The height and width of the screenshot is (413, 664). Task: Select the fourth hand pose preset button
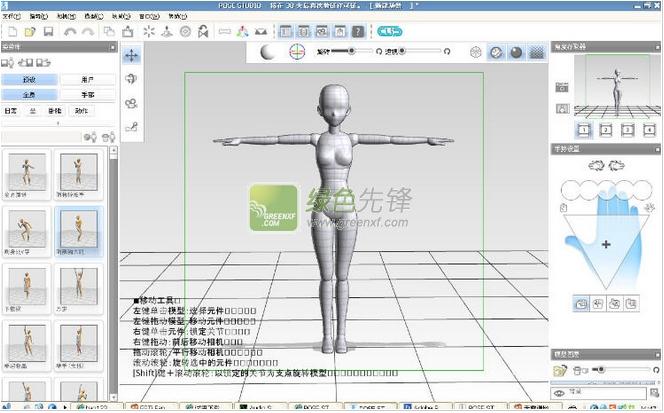pyautogui.click(x=631, y=303)
